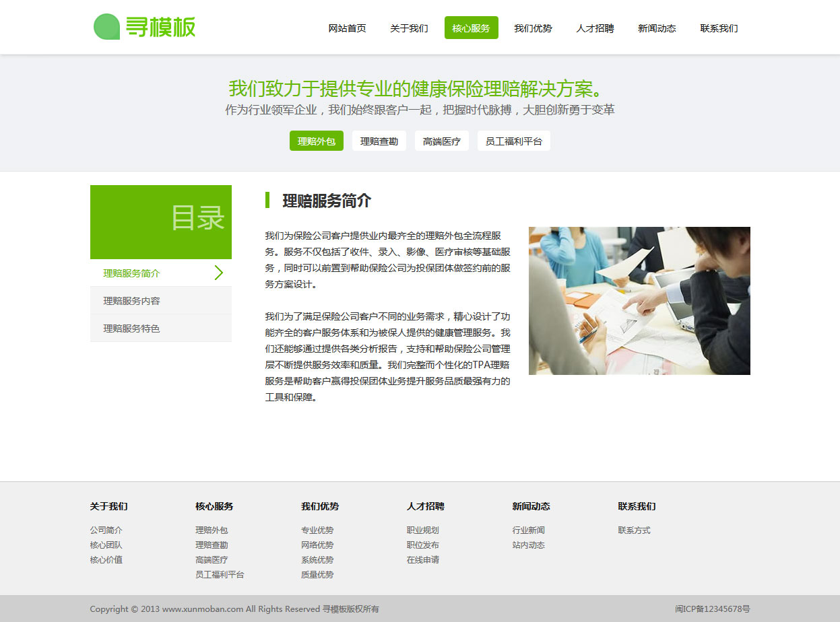Open the 核心价值 footer link
840x622 pixels.
106,560
